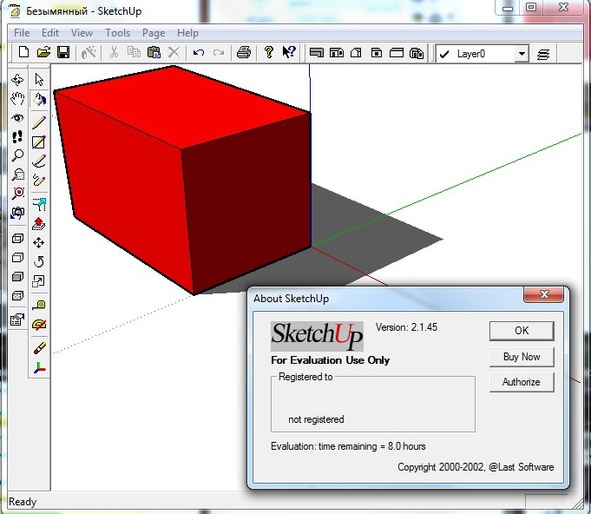Open the Layer0 dropdown arrow
Screen dimensions: 591x514
(522, 54)
